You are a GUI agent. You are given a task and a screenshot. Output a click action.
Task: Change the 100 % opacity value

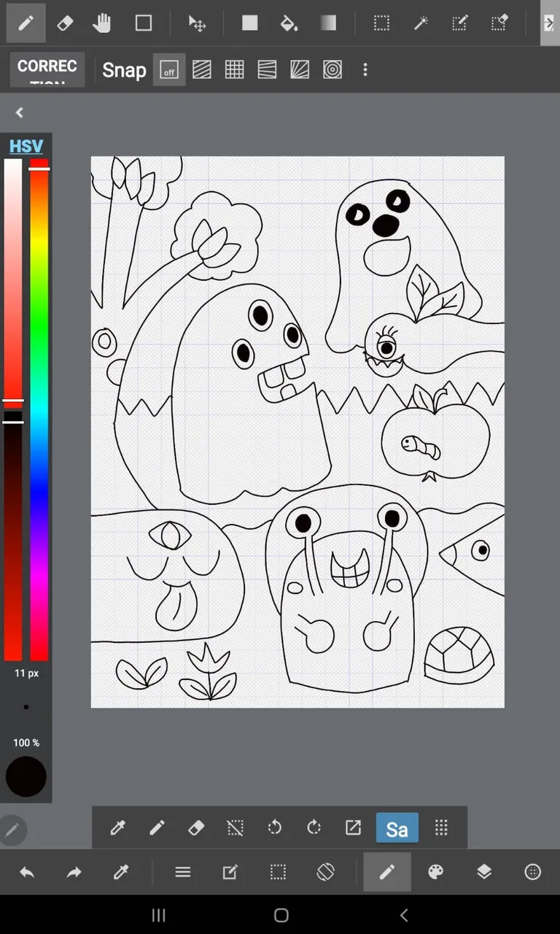coord(26,743)
